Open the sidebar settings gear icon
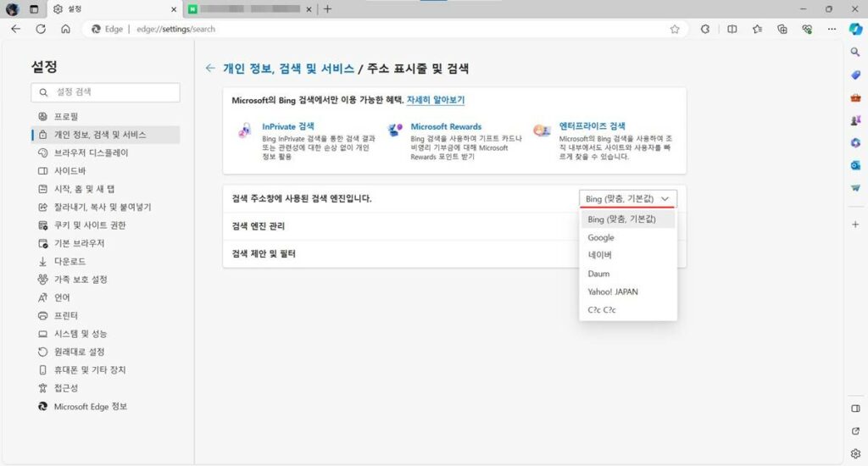 tap(855, 454)
